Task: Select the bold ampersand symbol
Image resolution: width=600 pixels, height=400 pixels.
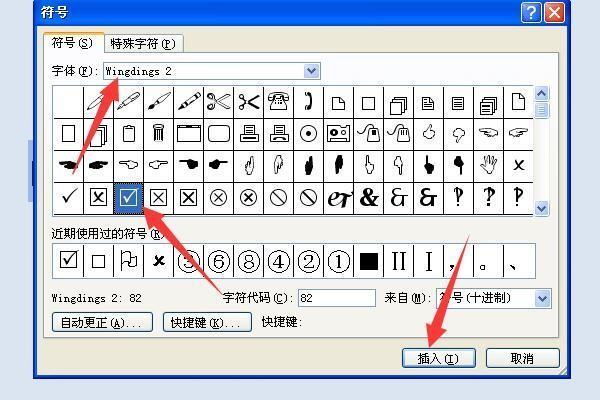Action: coord(368,198)
